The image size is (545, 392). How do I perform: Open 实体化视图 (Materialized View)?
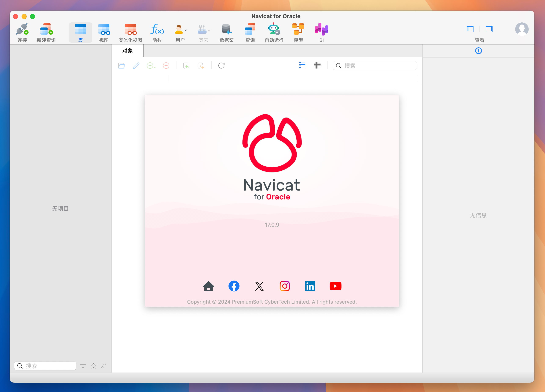tap(130, 32)
